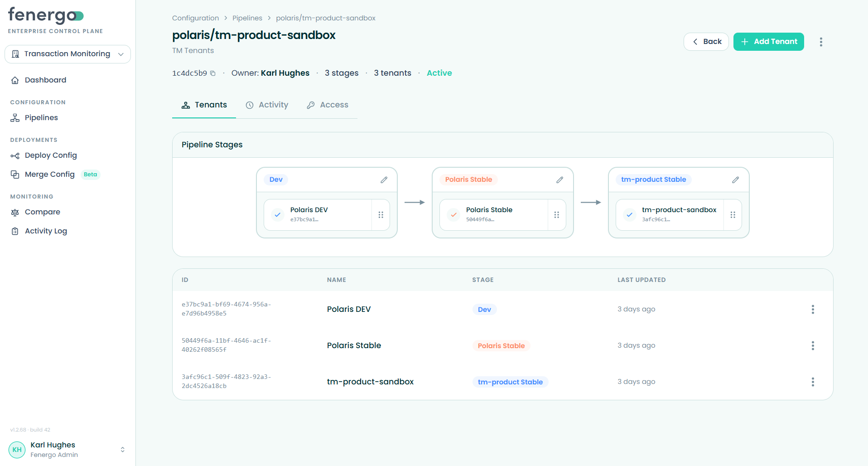
Task: Go to Configuration breadcrumb
Action: point(195,18)
